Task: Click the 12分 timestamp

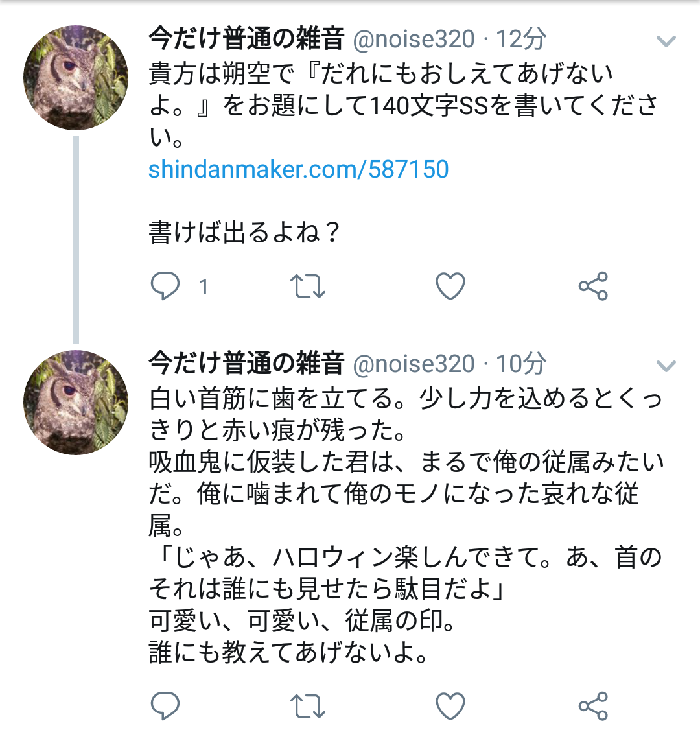Action: [x=521, y=40]
